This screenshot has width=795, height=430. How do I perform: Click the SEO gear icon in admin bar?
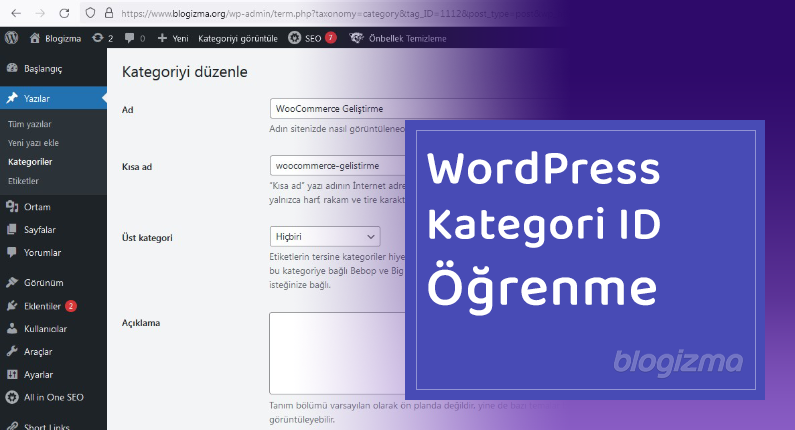point(295,38)
